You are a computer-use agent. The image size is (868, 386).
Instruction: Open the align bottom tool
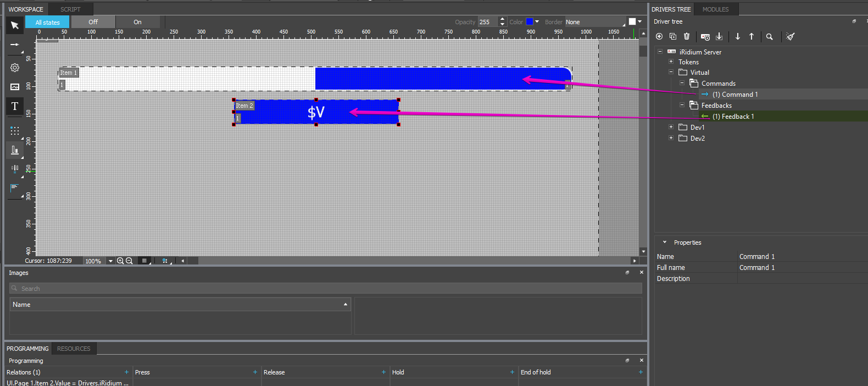pyautogui.click(x=15, y=150)
